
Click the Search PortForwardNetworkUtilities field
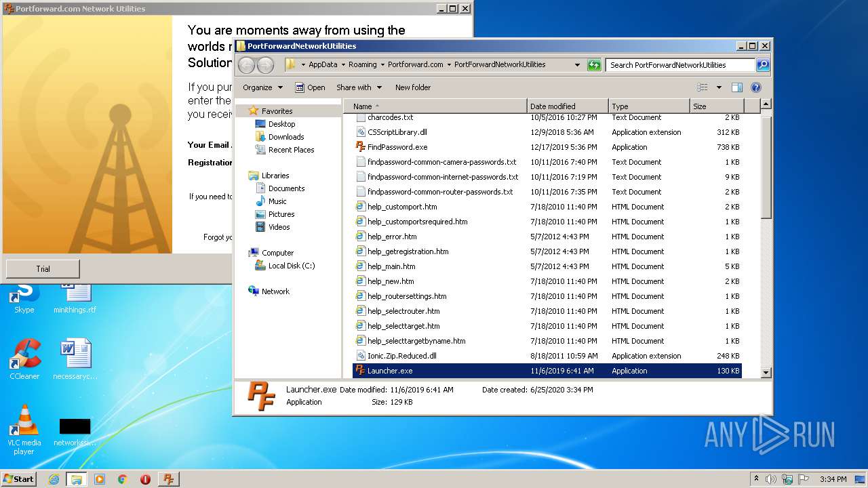click(x=680, y=65)
